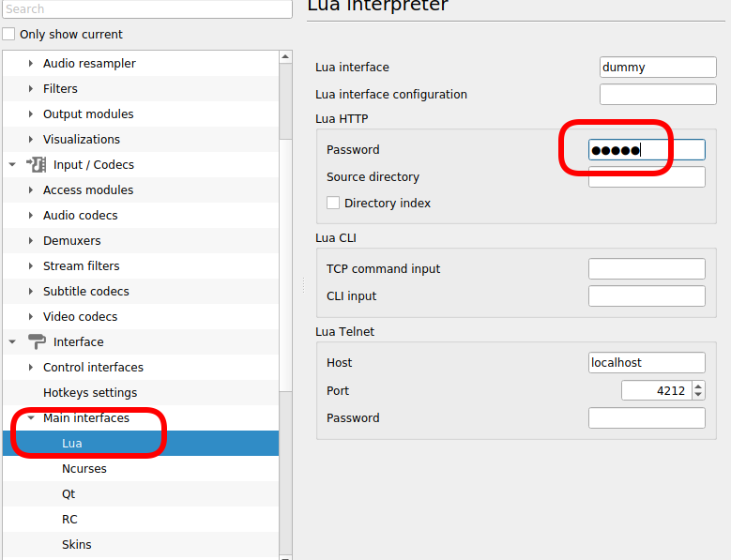
Task: Expand the Control interfaces arrow
Action: point(31,368)
